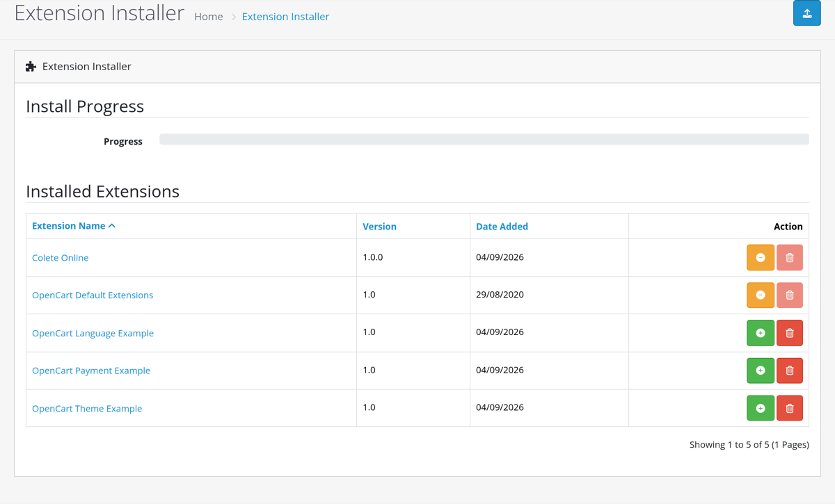Install the OpenCart Theme Example extension

761,408
